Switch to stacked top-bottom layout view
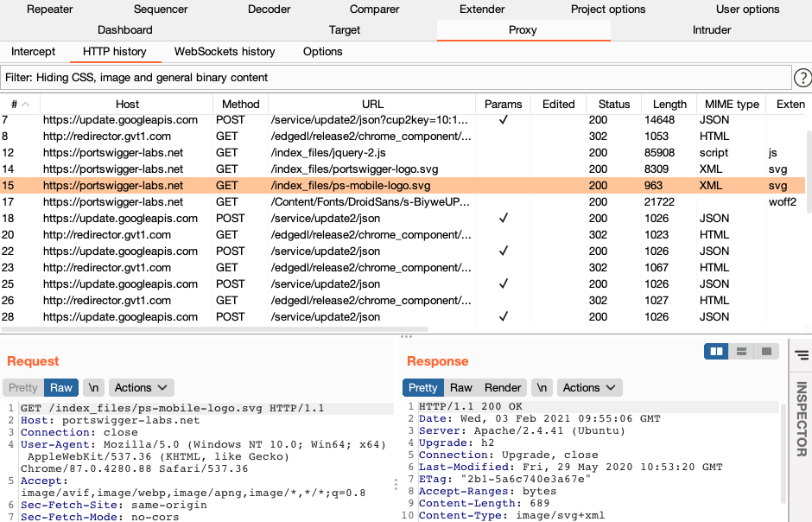 point(740,352)
